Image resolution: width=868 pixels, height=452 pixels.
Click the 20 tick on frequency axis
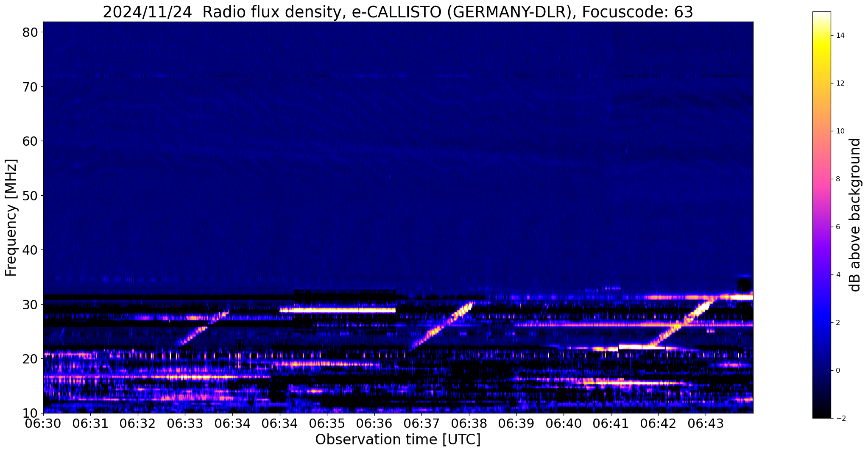tap(31, 359)
